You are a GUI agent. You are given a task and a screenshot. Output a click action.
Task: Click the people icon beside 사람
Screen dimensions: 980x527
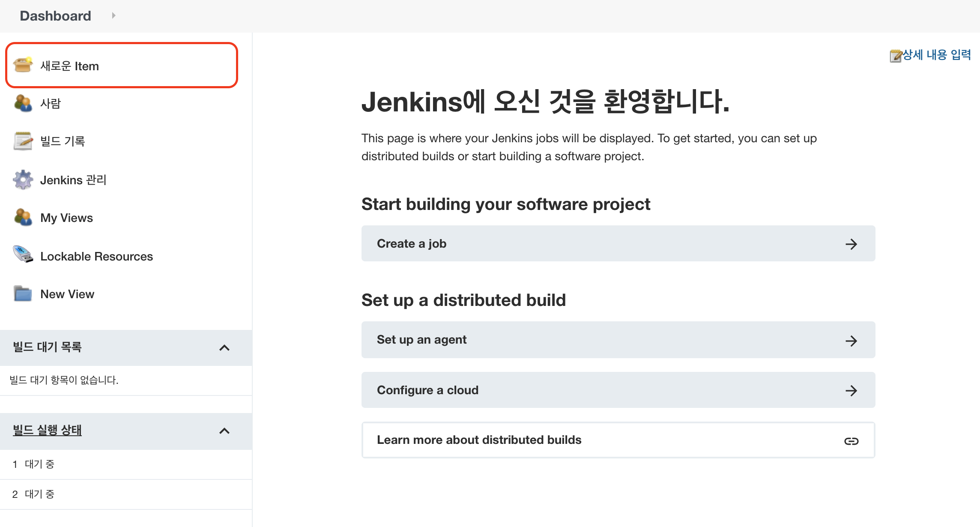[x=23, y=103]
